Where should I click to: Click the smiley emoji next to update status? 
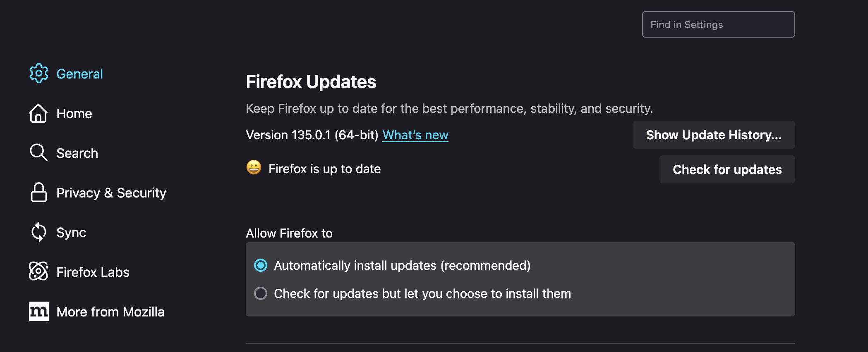[253, 168]
